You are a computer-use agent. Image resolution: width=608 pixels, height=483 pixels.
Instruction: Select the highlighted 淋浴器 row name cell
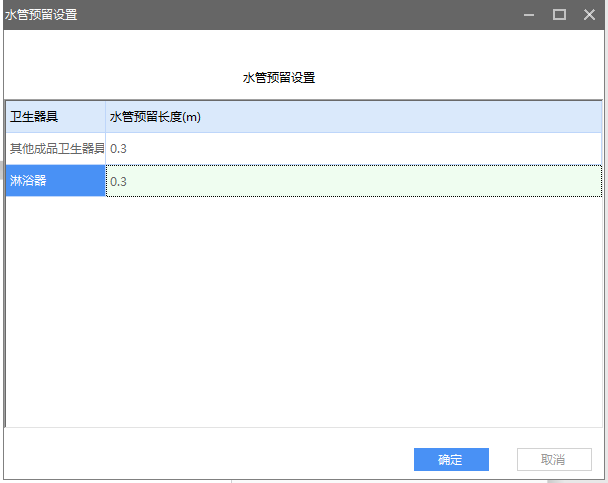(x=56, y=181)
